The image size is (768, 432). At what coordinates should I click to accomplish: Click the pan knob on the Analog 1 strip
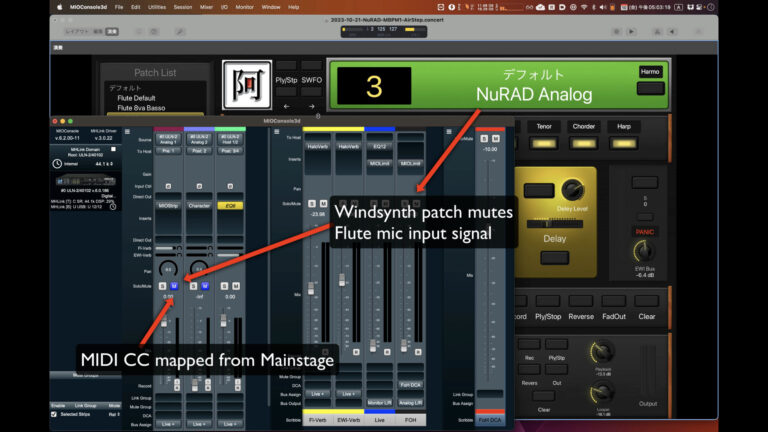click(168, 269)
